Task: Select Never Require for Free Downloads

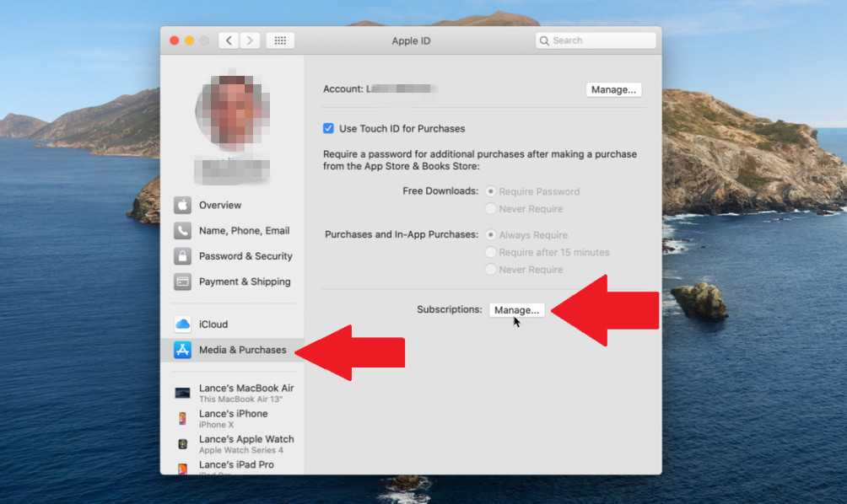Action: [x=491, y=209]
